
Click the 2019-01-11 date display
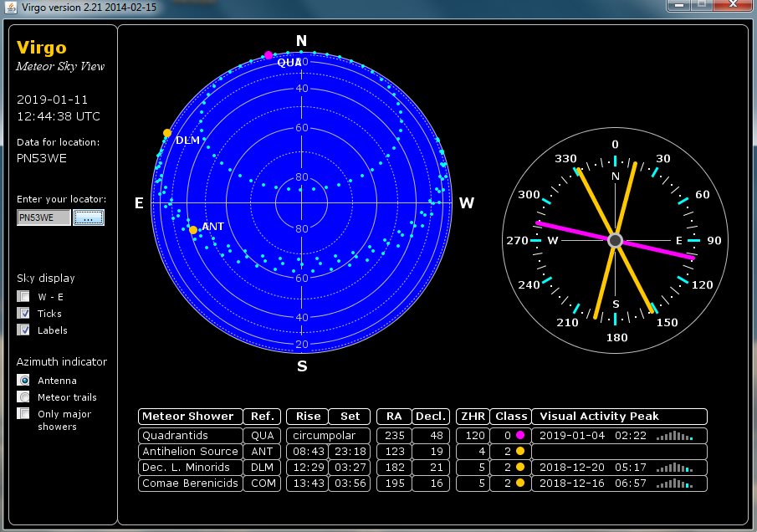click(52, 100)
